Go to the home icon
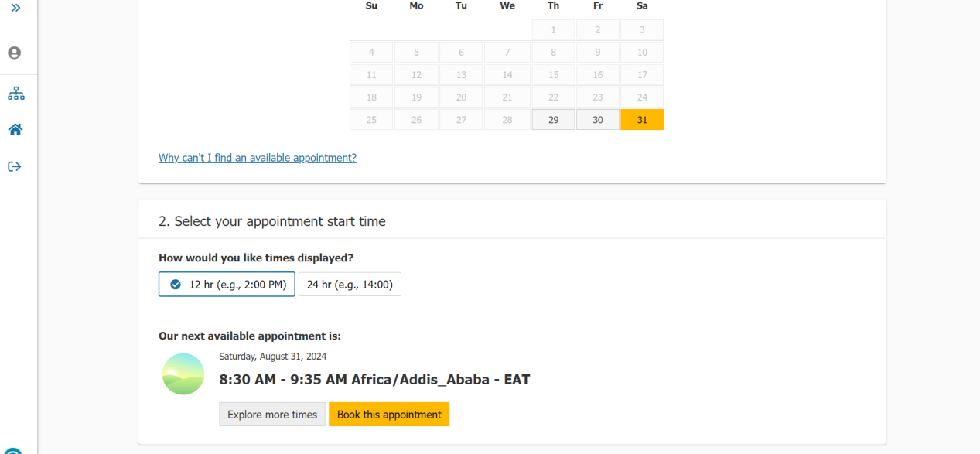Image resolution: width=980 pixels, height=454 pixels. 15,129
